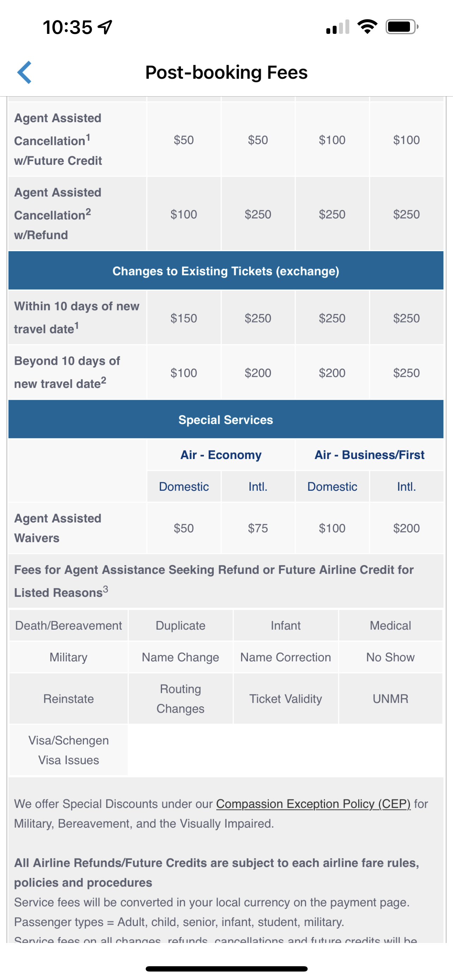Image resolution: width=453 pixels, height=980 pixels.
Task: Tap the Visa/Schengen Visa Issues cell
Action: pos(68,750)
